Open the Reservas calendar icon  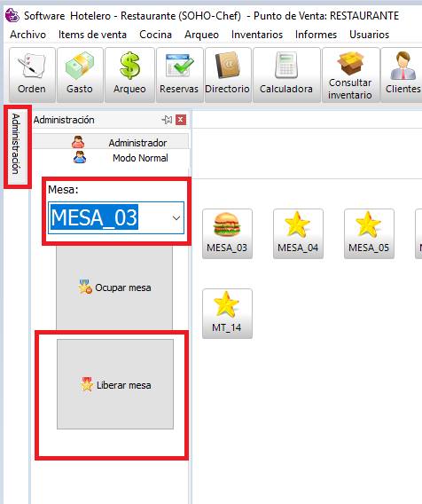point(179,75)
